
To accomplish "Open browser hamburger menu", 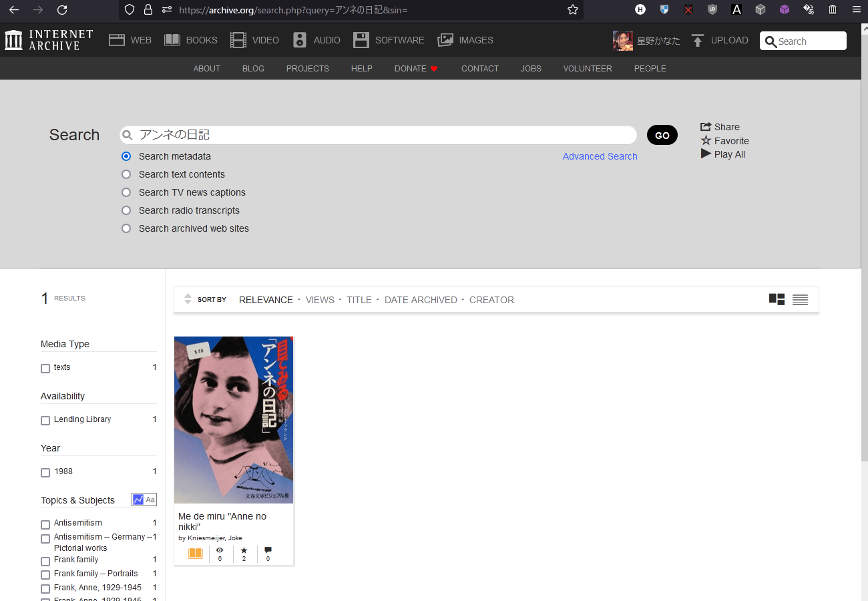I will point(857,9).
